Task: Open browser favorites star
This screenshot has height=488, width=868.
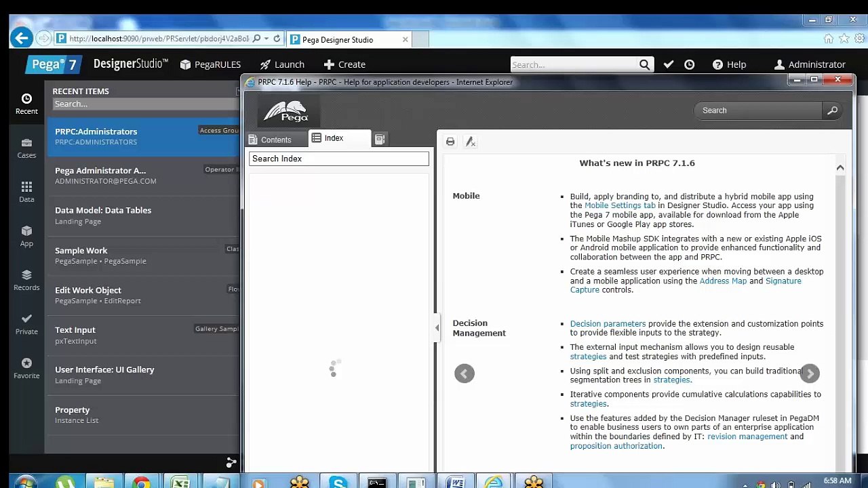Action: point(844,39)
